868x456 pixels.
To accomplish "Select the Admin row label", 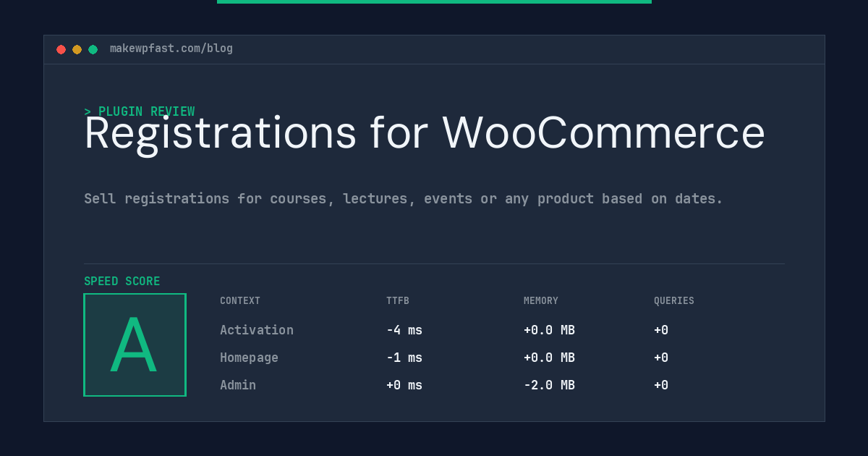I will 238,385.
